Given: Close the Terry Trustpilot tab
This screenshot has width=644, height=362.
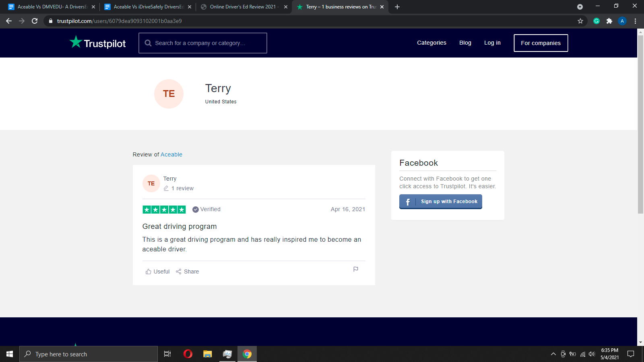Looking at the screenshot, I should [x=382, y=7].
